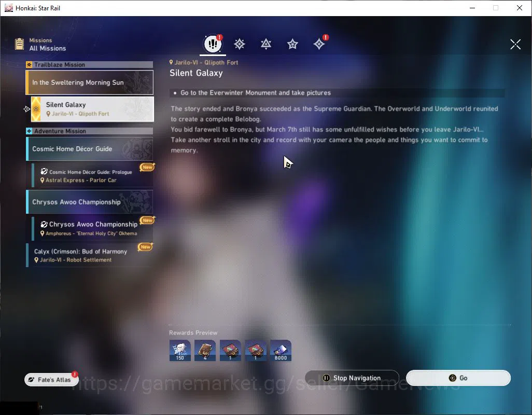Image resolution: width=532 pixels, height=415 pixels.
Task: Click the New badge on Chrysos Awoo Championship
Action: pos(147,220)
